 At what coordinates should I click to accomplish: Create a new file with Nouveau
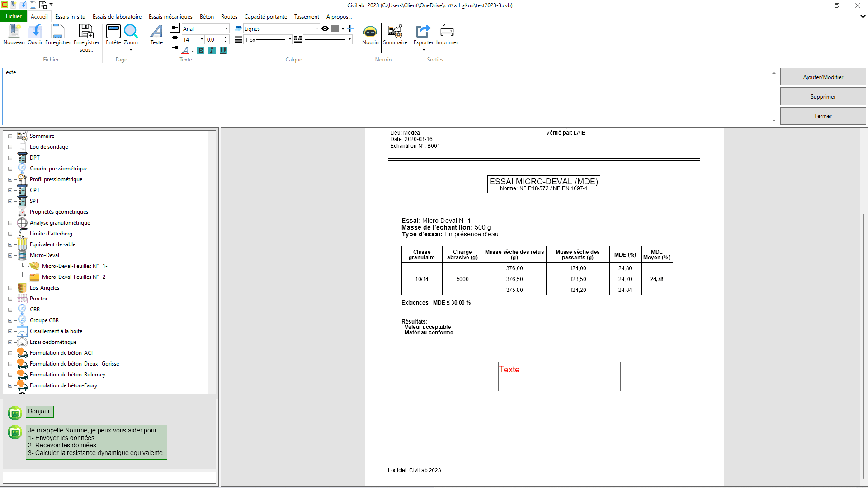pyautogui.click(x=14, y=35)
